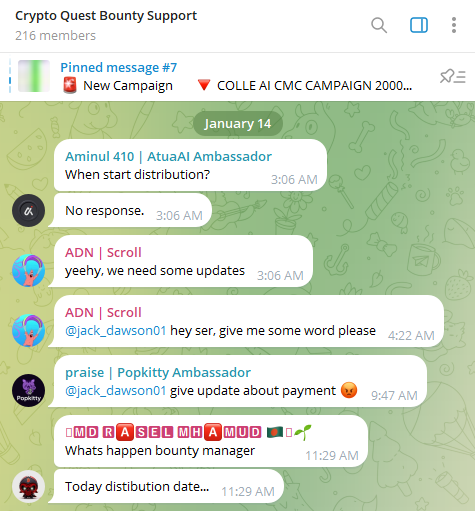The image size is (475, 511).
Task: Open the pinned messages list icon
Action: pos(453,77)
